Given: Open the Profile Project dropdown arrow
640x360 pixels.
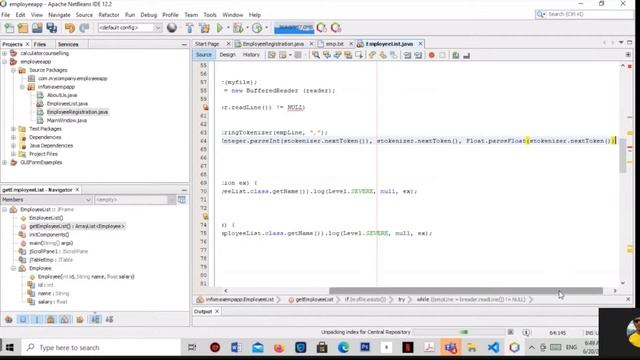Looking at the screenshot, I should pos(266,28).
